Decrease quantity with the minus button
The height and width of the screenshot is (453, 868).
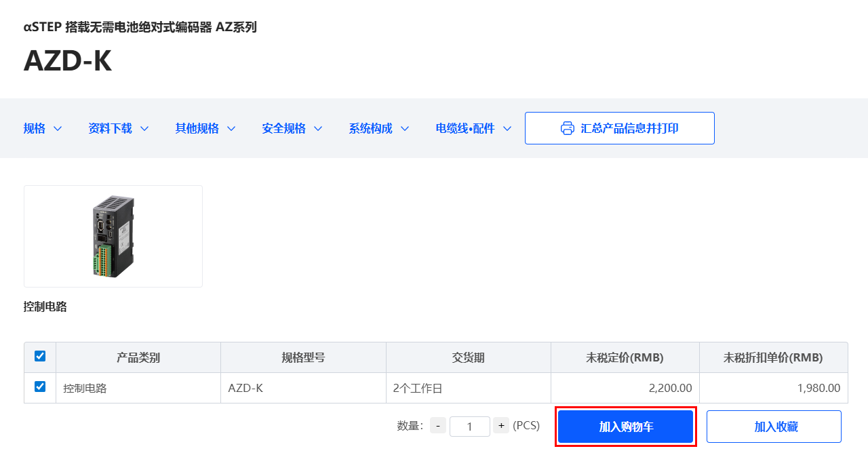[x=438, y=426]
